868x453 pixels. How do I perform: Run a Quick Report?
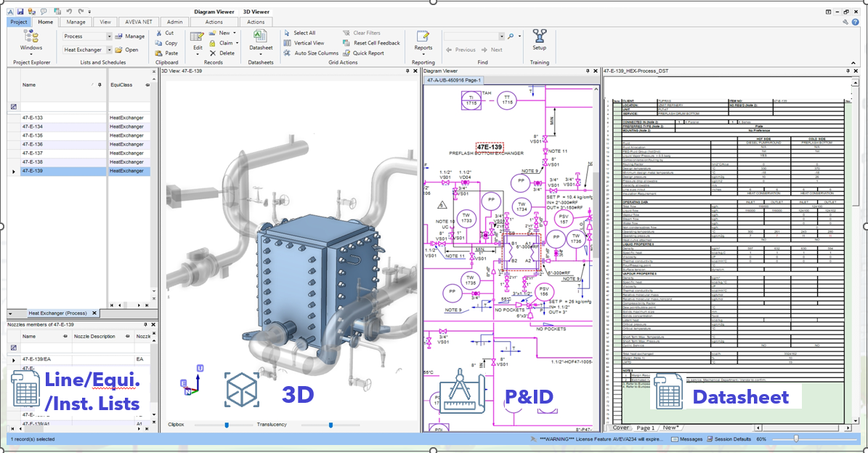click(x=364, y=53)
